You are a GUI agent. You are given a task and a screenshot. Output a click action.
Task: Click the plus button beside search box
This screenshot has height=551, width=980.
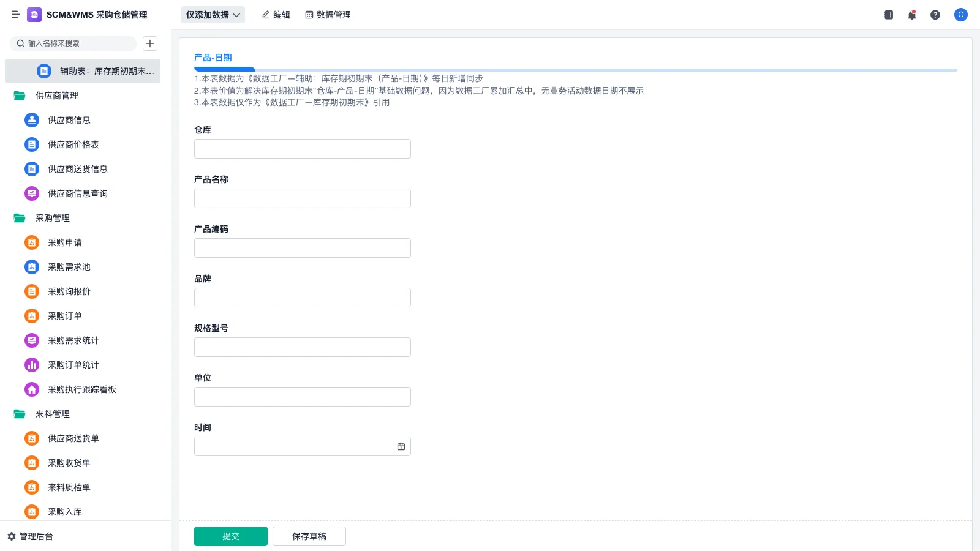tap(150, 43)
